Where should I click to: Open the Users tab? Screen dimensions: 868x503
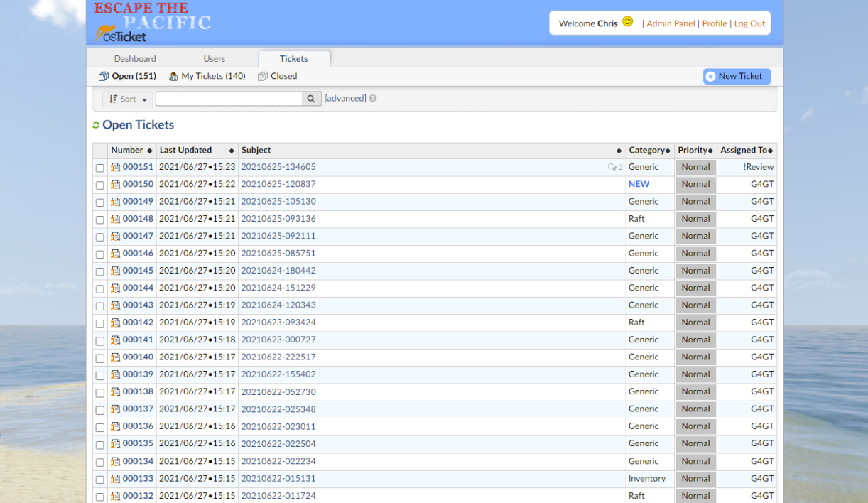click(x=214, y=59)
